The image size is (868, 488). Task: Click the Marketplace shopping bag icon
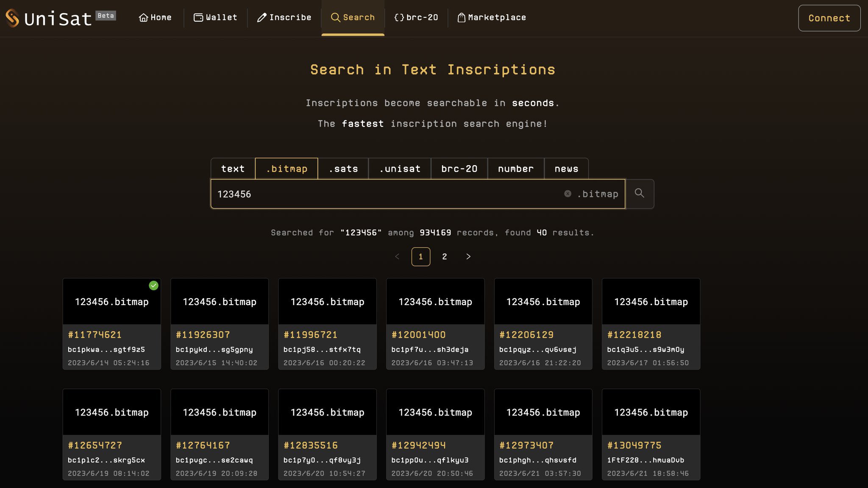coord(460,17)
